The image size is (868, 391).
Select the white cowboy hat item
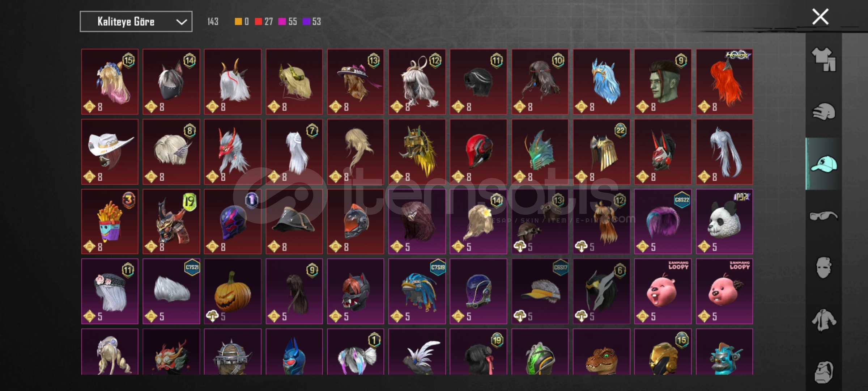pyautogui.click(x=110, y=152)
